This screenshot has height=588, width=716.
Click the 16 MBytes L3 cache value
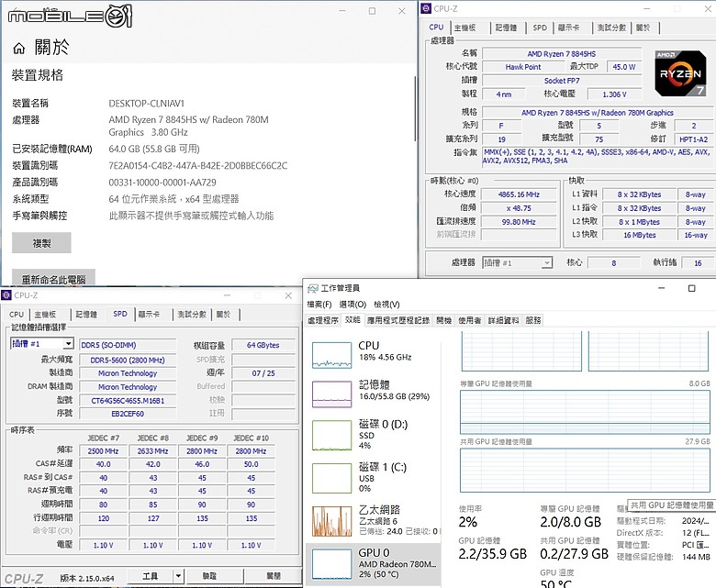tap(640, 235)
